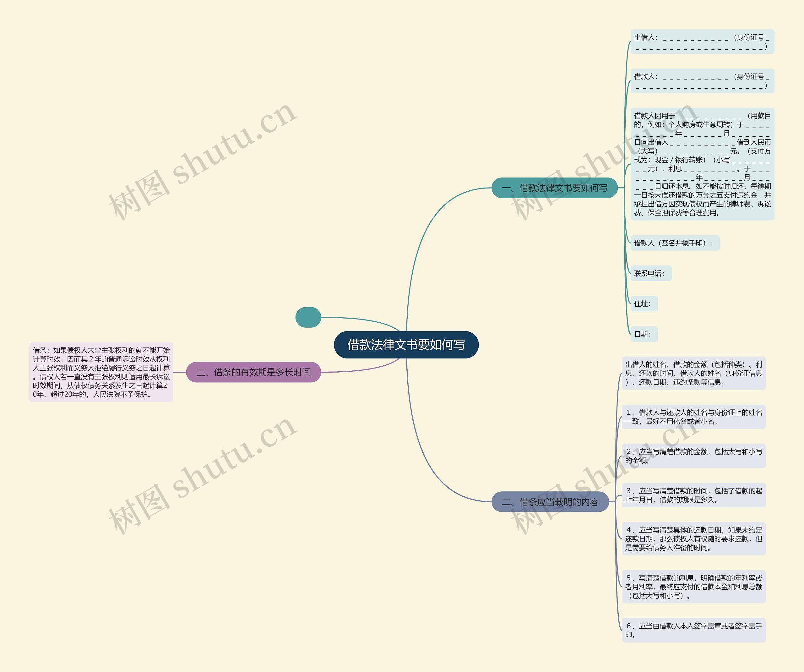Select item 4 about 具体的还款日期
Image resolution: width=804 pixels, height=672 pixels.
click(x=693, y=538)
